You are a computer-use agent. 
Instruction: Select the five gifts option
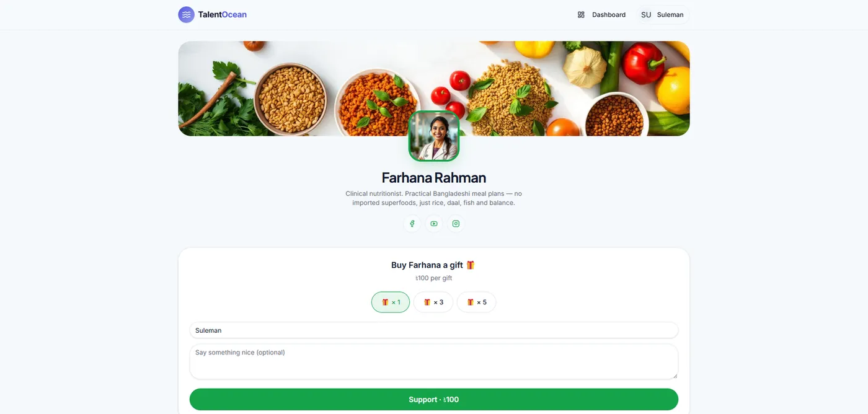point(476,302)
